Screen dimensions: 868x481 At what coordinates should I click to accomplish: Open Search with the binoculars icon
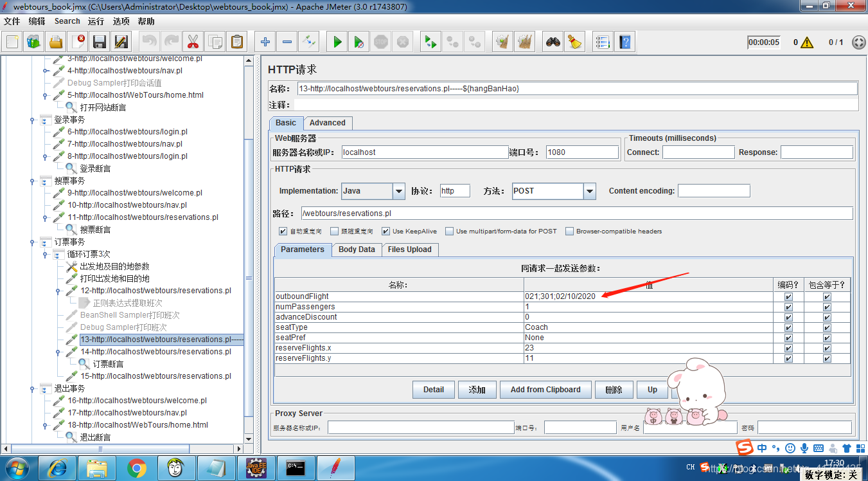click(553, 42)
